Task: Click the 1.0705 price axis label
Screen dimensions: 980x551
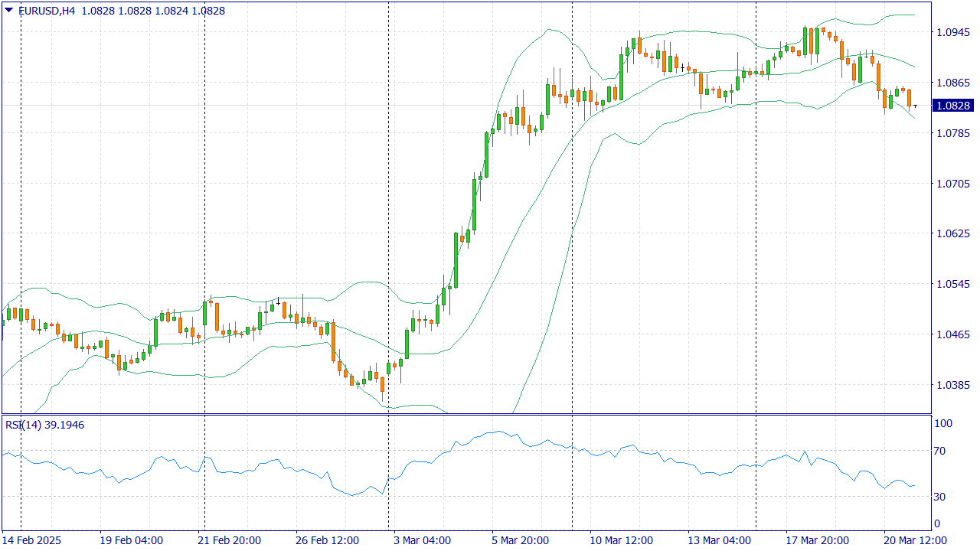Action: [953, 184]
